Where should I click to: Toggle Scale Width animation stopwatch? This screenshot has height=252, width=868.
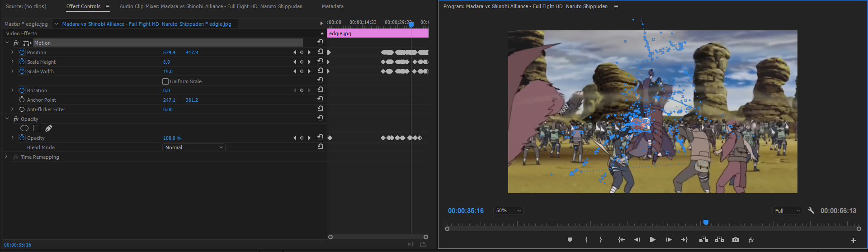click(22, 71)
